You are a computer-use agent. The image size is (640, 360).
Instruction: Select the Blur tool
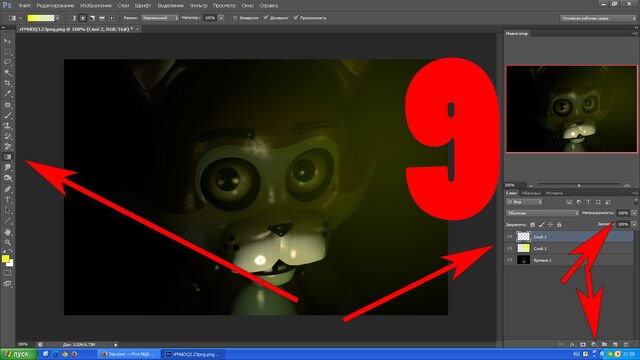[7, 168]
